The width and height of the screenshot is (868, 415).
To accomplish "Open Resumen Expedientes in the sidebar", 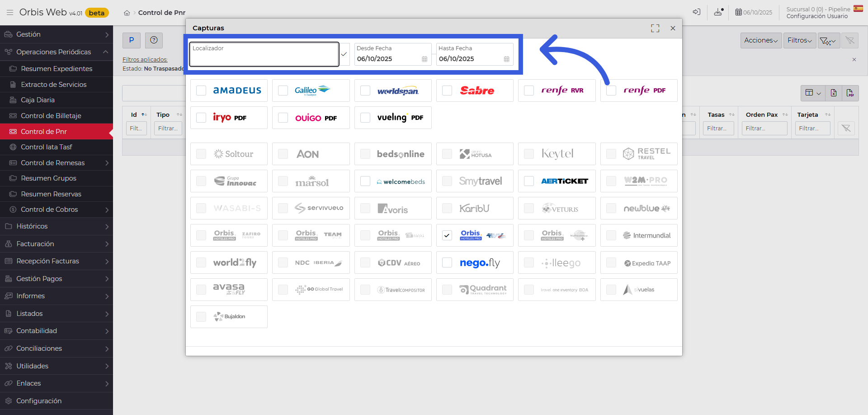I will [x=57, y=69].
